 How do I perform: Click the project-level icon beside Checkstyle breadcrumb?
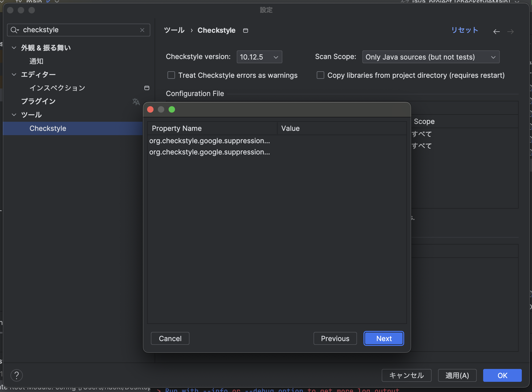click(245, 31)
